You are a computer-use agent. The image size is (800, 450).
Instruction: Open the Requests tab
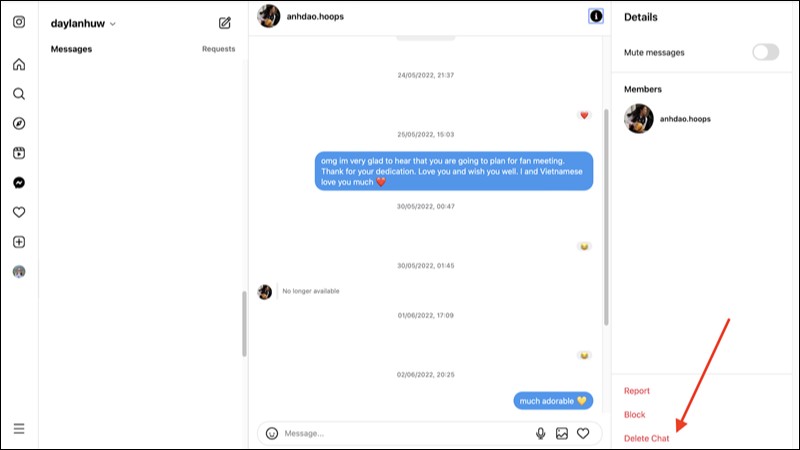[x=218, y=49]
